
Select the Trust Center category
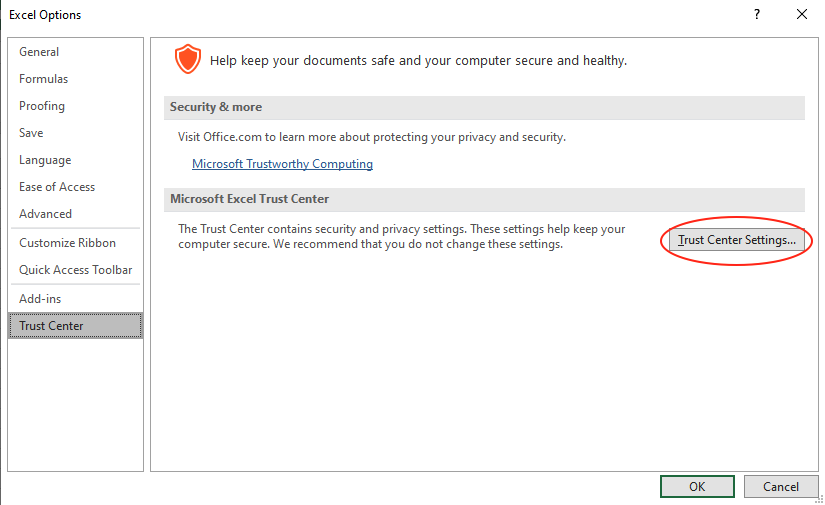[51, 326]
